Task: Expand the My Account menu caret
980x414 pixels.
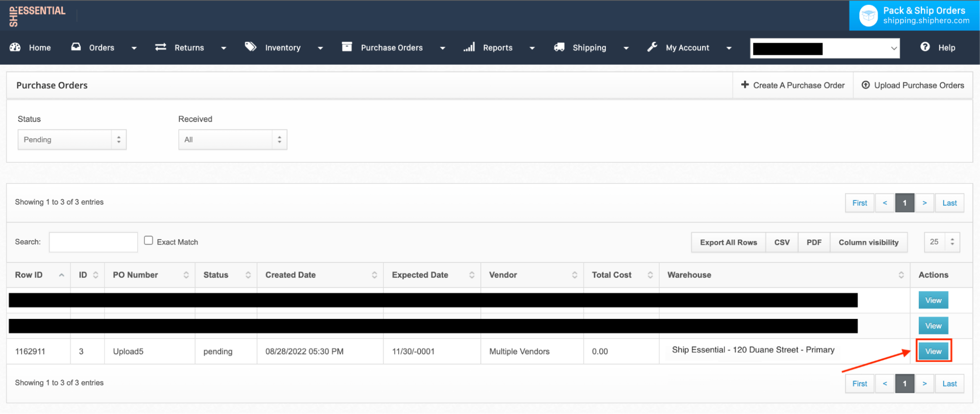Action: tap(729, 48)
